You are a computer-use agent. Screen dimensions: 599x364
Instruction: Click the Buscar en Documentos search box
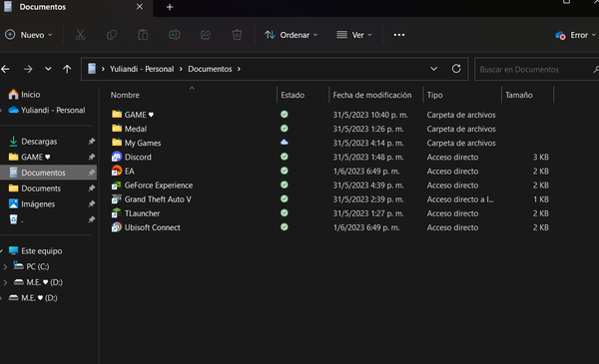(x=535, y=69)
